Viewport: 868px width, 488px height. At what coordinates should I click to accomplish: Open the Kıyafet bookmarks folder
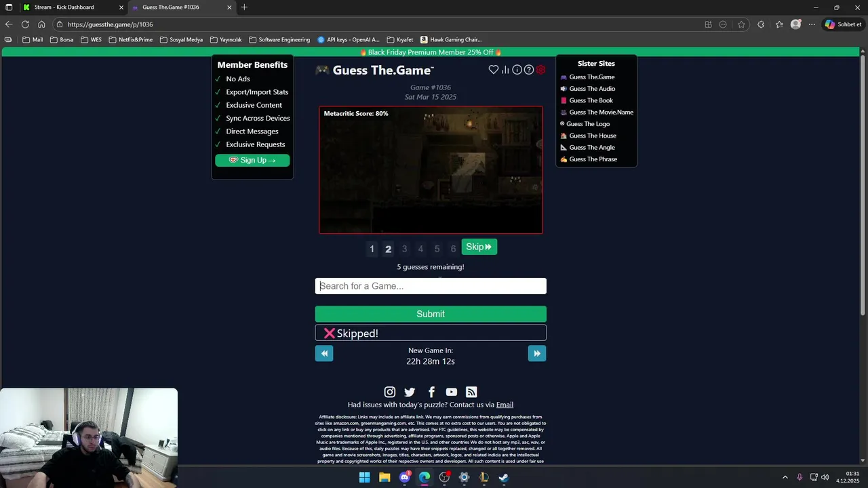pyautogui.click(x=399, y=40)
